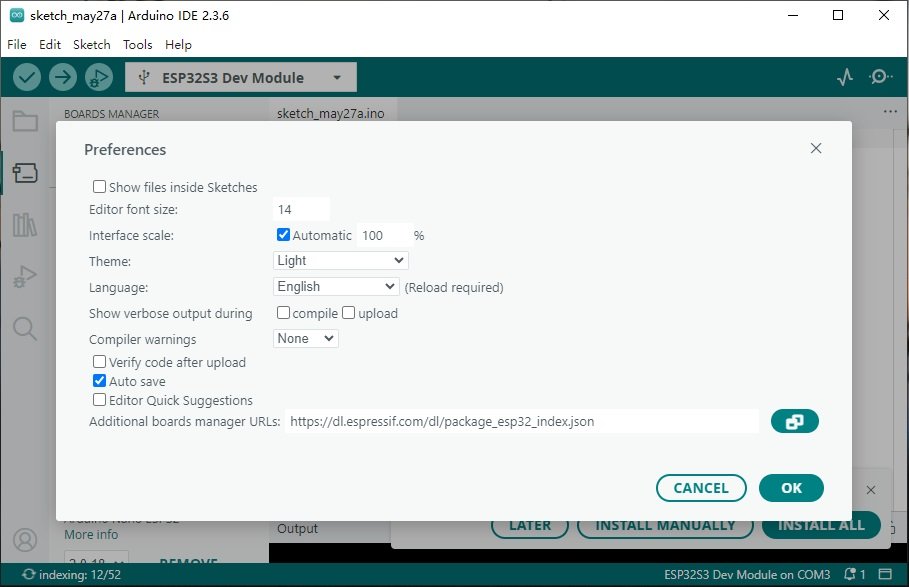Click the Upload arrow toolbar button
This screenshot has height=587, width=909.
tap(63, 77)
